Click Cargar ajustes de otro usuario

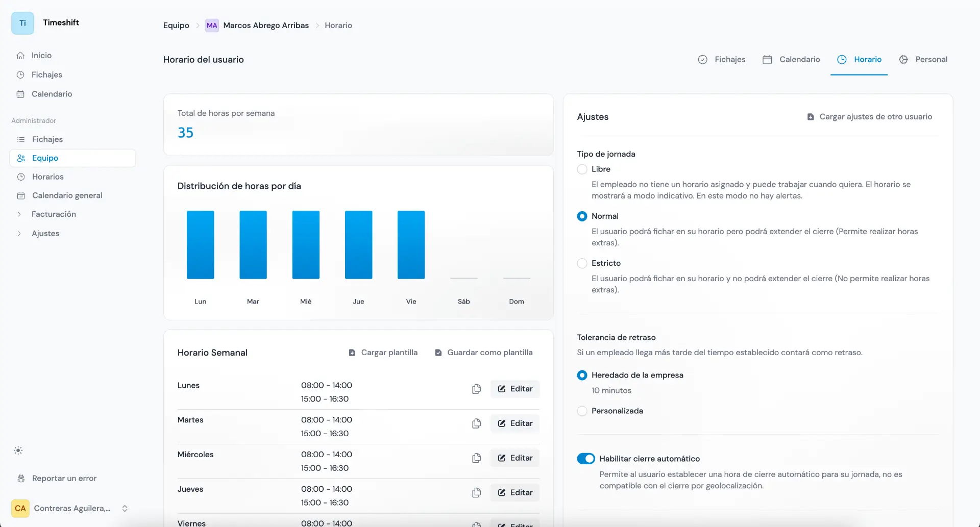click(869, 117)
